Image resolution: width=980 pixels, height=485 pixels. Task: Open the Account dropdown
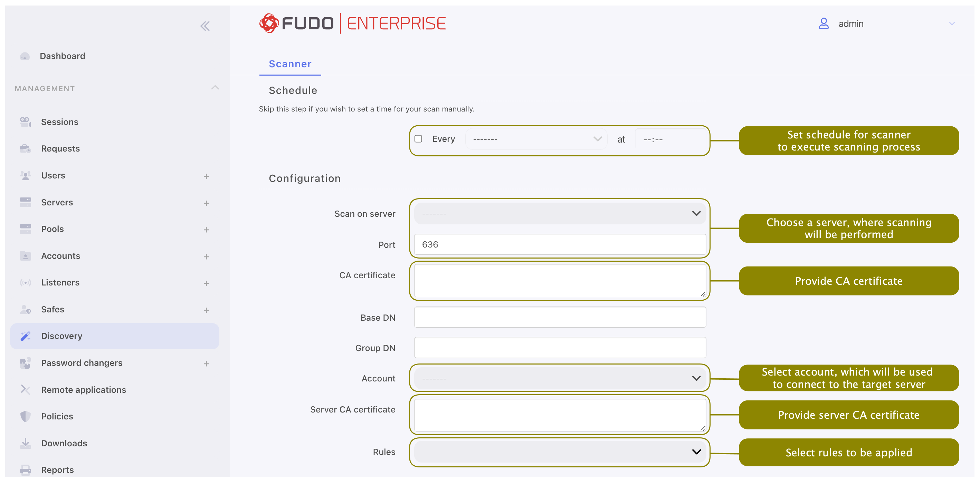(x=560, y=378)
